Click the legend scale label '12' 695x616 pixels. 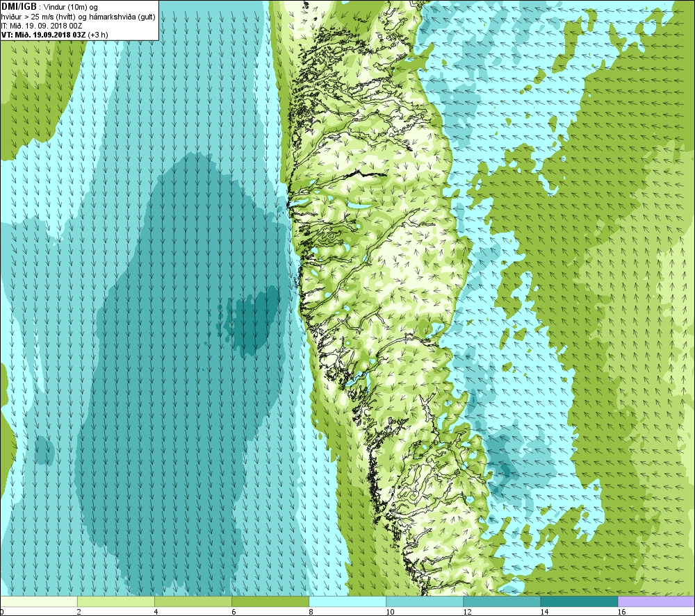467,612
